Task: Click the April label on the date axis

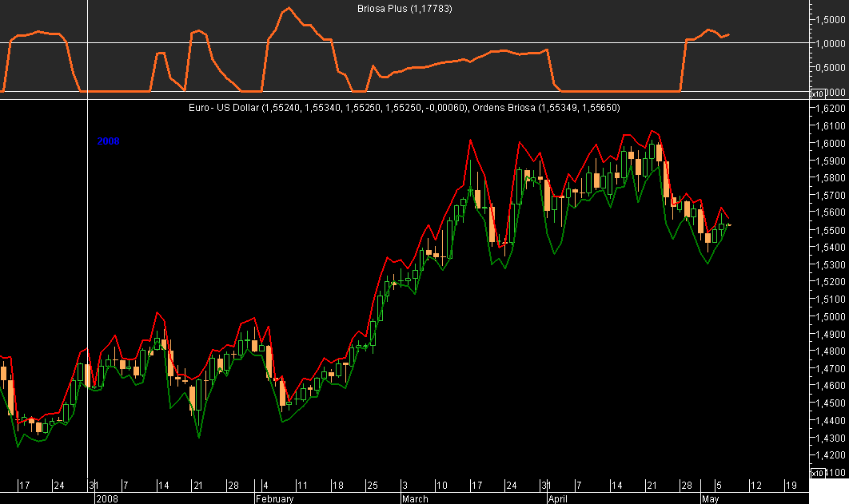Action: point(558,498)
